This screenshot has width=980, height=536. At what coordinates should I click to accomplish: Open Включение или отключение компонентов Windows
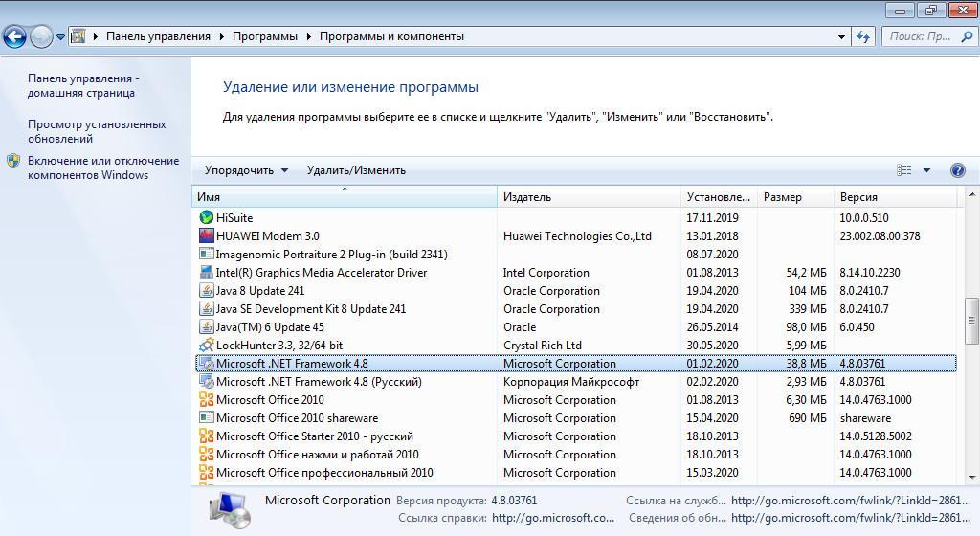(x=103, y=168)
